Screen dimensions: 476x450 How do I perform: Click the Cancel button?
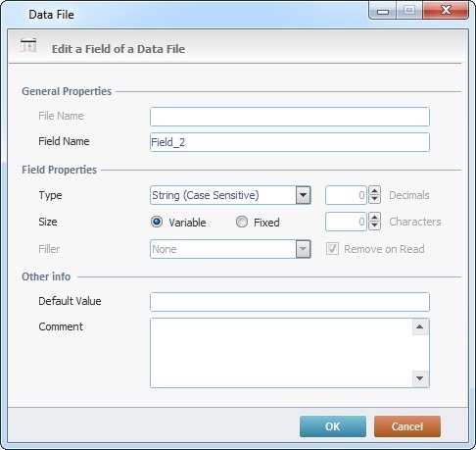coord(407,426)
